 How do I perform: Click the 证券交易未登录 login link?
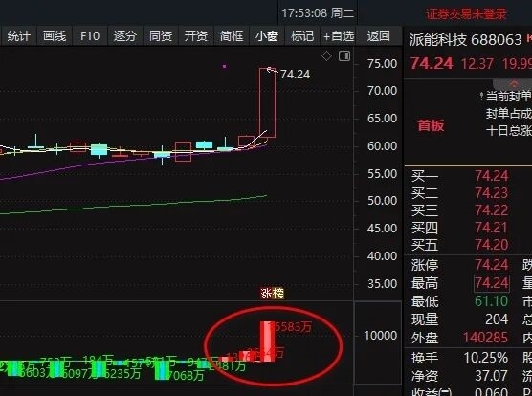tap(466, 14)
